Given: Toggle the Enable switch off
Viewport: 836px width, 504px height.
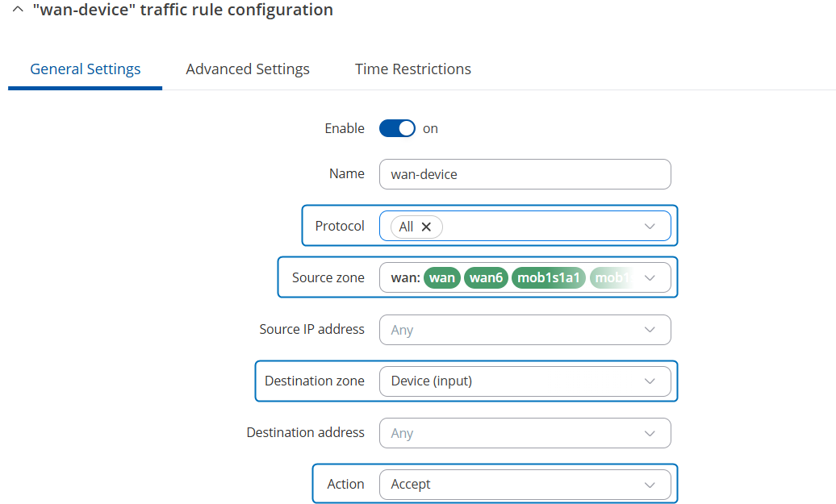Looking at the screenshot, I should (x=397, y=128).
